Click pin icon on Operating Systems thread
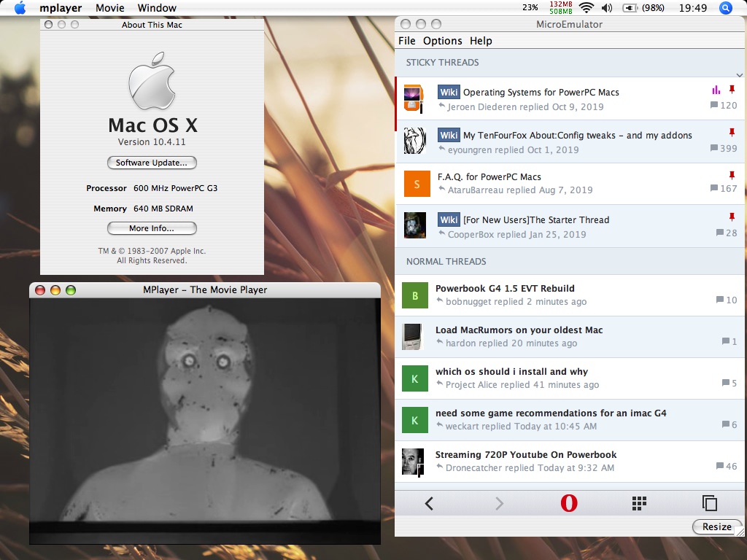Screen dimensions: 747x560 pos(732,90)
